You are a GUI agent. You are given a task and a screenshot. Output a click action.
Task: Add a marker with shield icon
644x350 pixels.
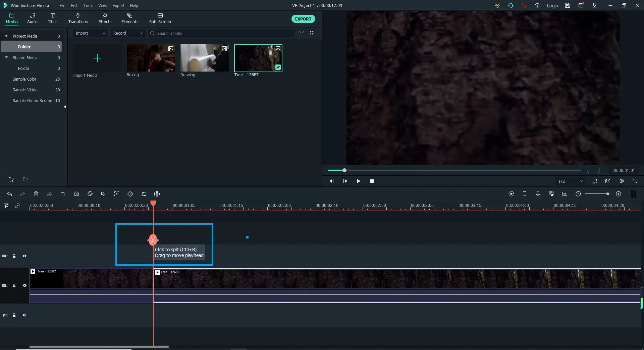(x=525, y=194)
